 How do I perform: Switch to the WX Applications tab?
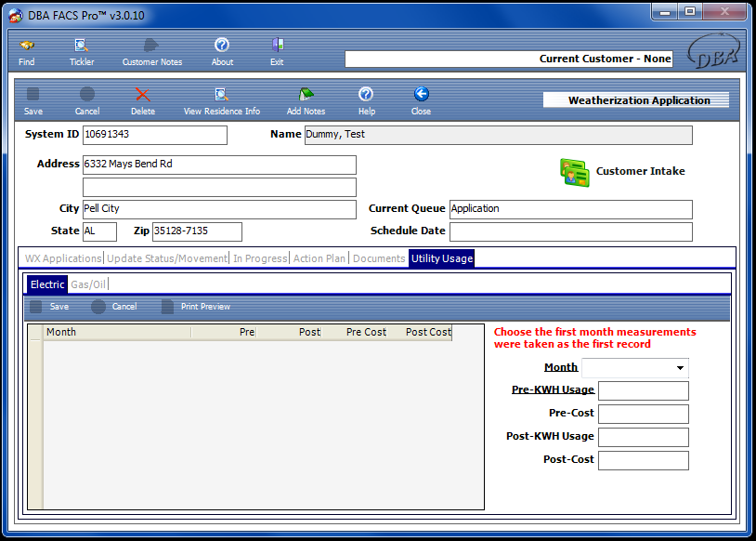click(62, 258)
